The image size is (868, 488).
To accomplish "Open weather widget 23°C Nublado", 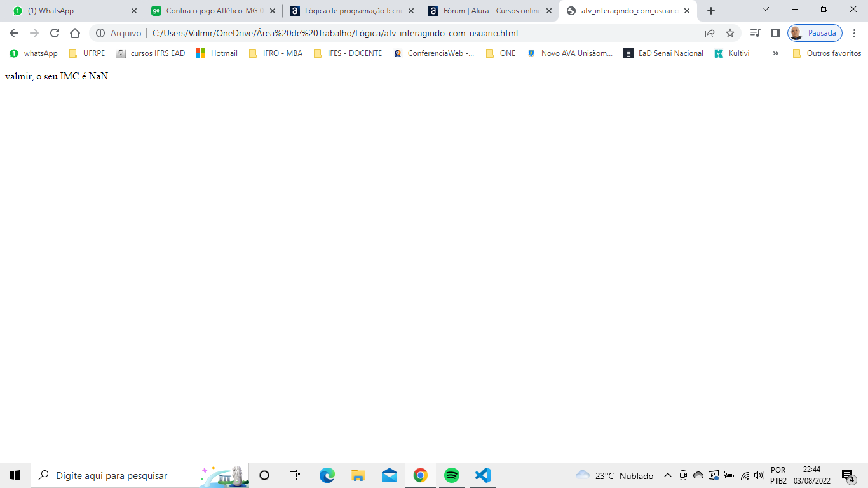I will click(x=614, y=475).
